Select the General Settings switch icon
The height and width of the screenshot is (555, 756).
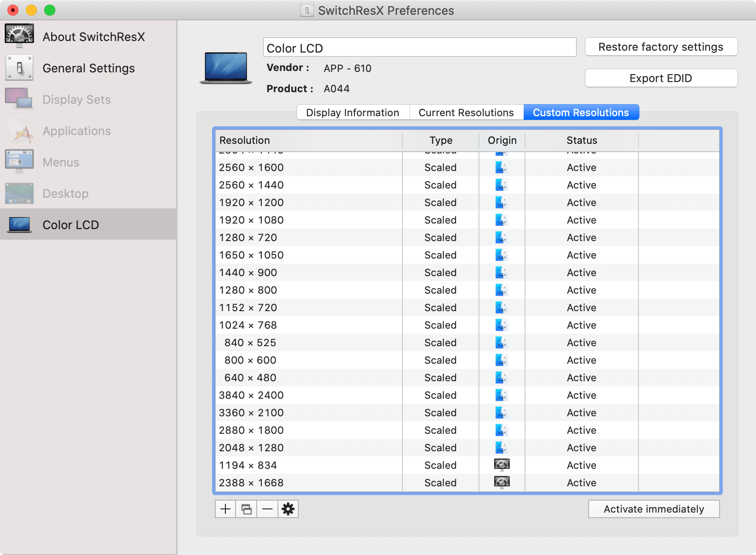(19, 68)
